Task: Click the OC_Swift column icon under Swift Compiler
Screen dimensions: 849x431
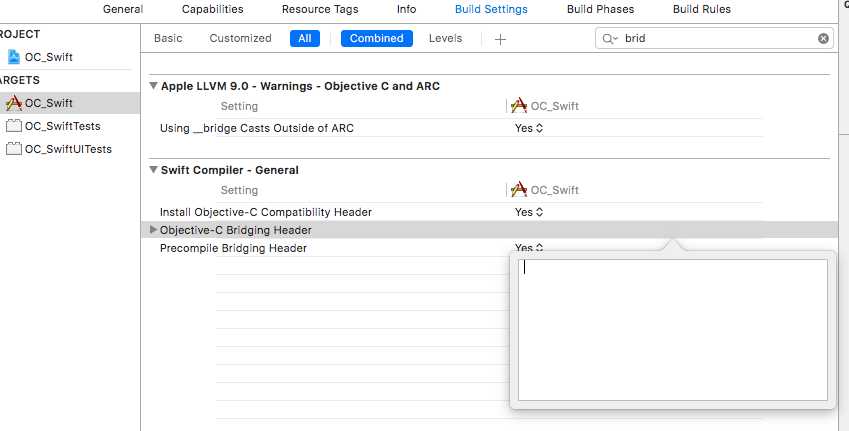Action: (x=519, y=190)
